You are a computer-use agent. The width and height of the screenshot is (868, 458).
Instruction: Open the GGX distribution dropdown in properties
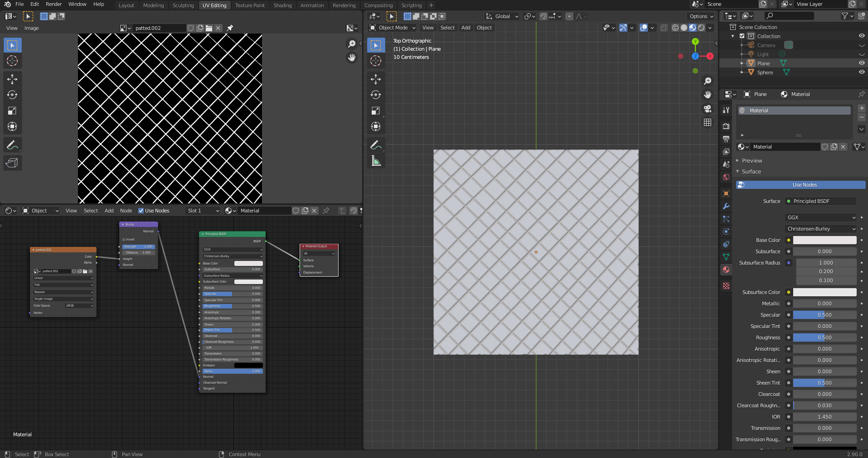tap(820, 217)
